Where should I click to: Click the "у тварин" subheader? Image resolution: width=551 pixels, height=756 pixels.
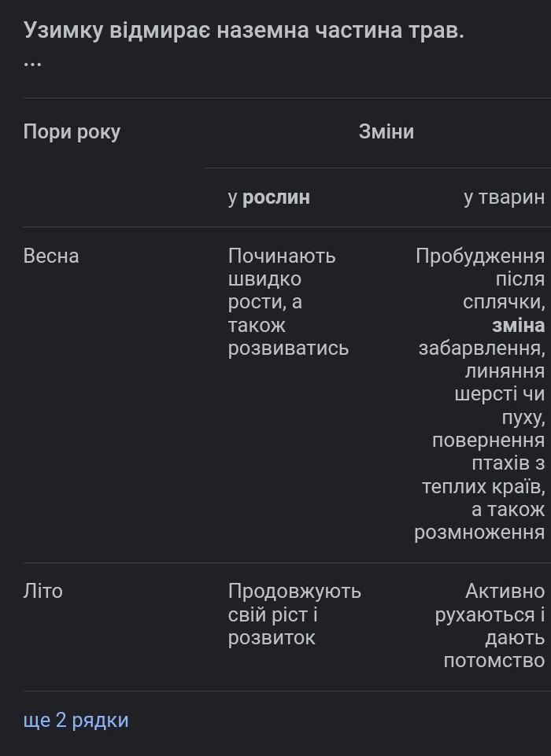click(x=504, y=197)
